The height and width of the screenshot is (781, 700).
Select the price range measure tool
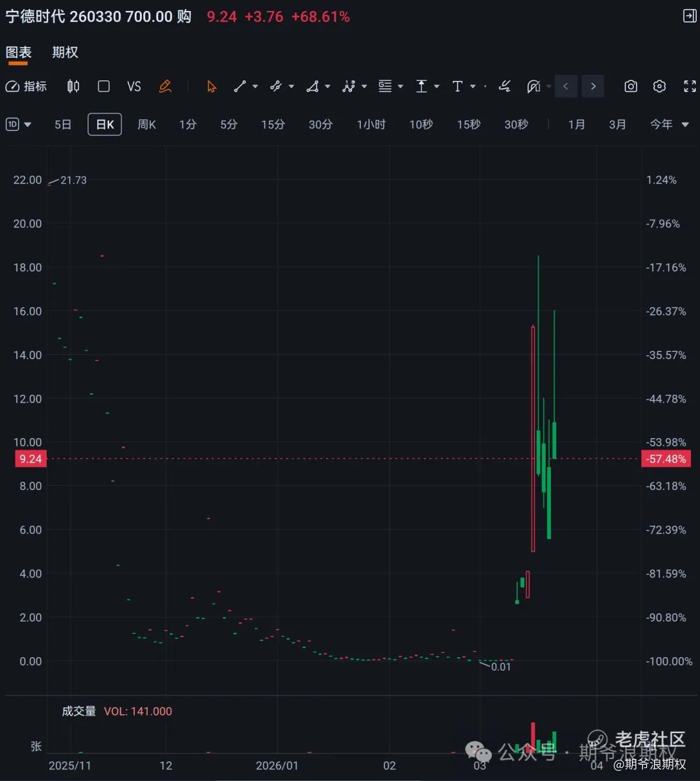click(x=421, y=86)
